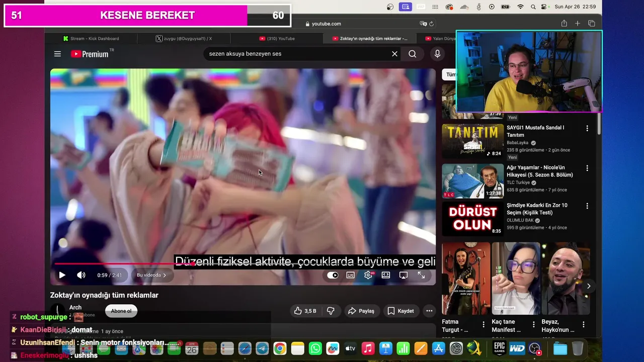Click the purple screen sharing menu bar icon
The height and width of the screenshot is (362, 644).
click(x=405, y=7)
